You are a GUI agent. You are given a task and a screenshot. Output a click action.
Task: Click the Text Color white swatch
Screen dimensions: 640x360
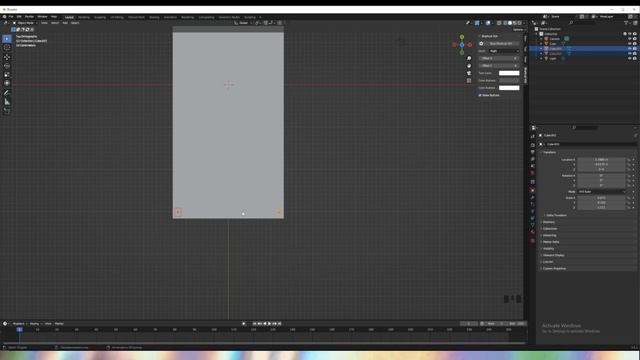point(509,73)
